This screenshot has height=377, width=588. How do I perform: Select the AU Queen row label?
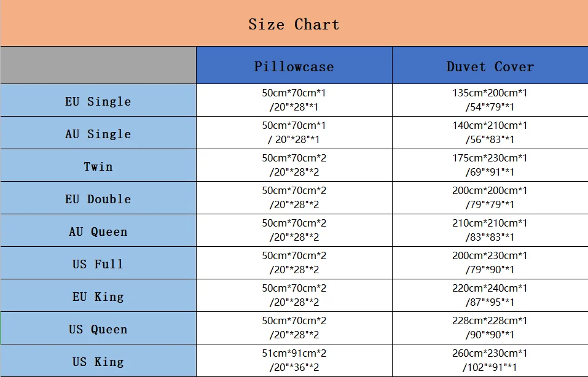click(x=98, y=230)
